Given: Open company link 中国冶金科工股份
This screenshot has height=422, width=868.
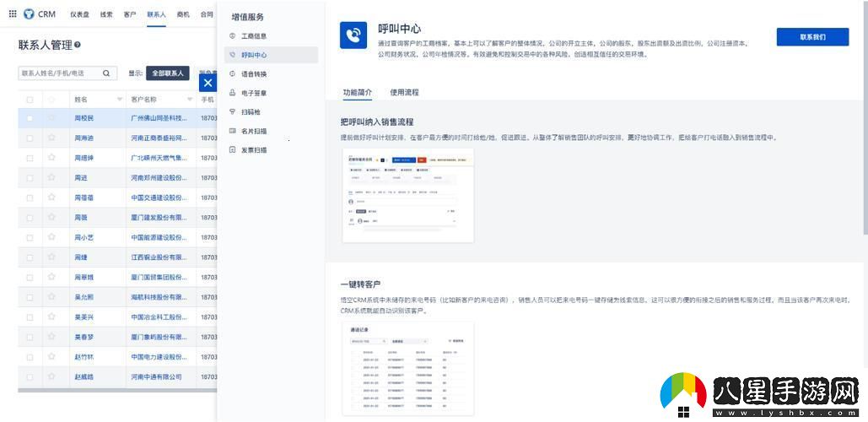Looking at the screenshot, I should click(159, 317).
